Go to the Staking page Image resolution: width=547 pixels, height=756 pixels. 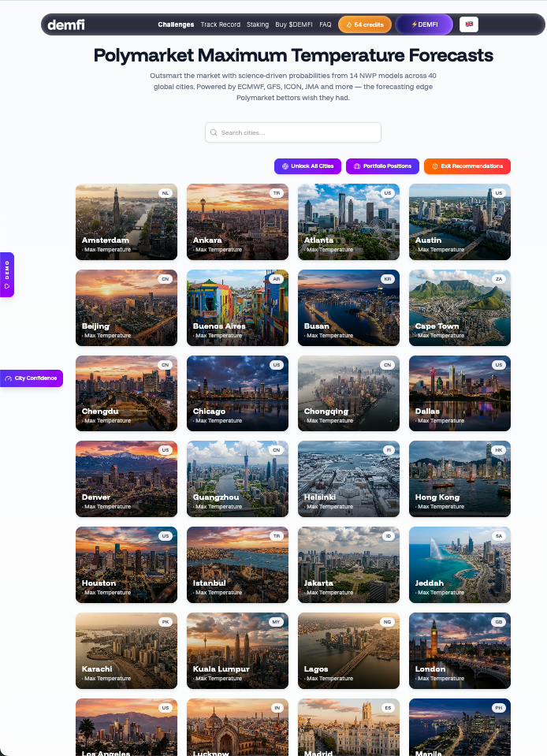(x=258, y=24)
